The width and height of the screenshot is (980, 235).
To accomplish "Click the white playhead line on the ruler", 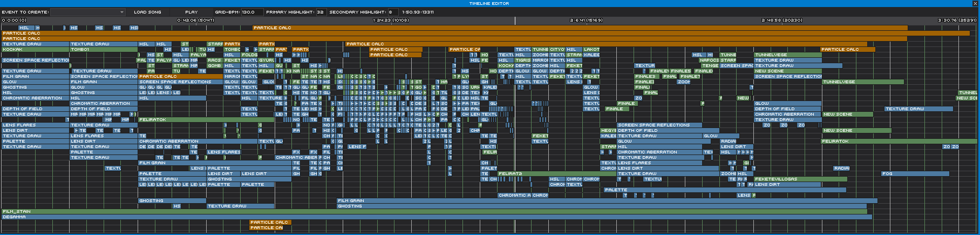I will tap(515, 21).
